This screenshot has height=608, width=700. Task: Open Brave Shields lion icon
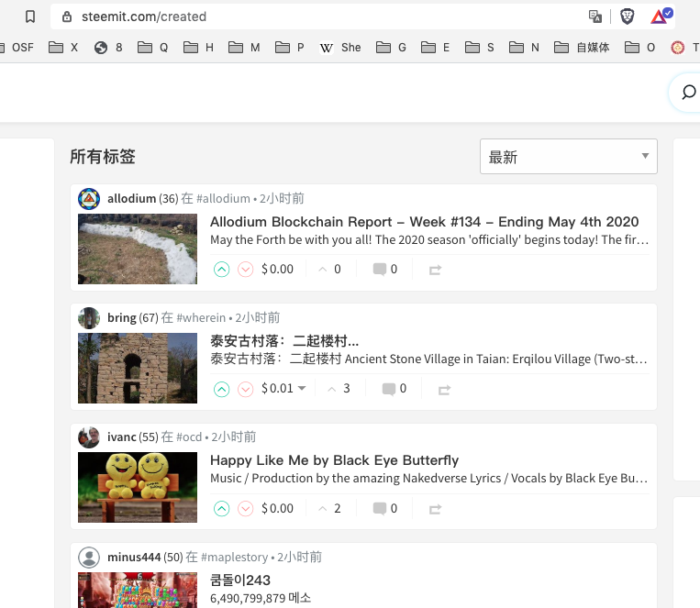pyautogui.click(x=628, y=17)
